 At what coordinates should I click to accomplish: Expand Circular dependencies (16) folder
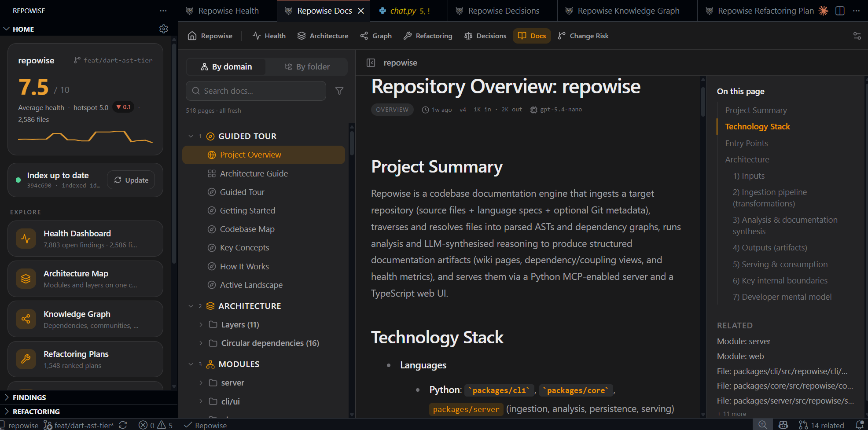pos(201,343)
